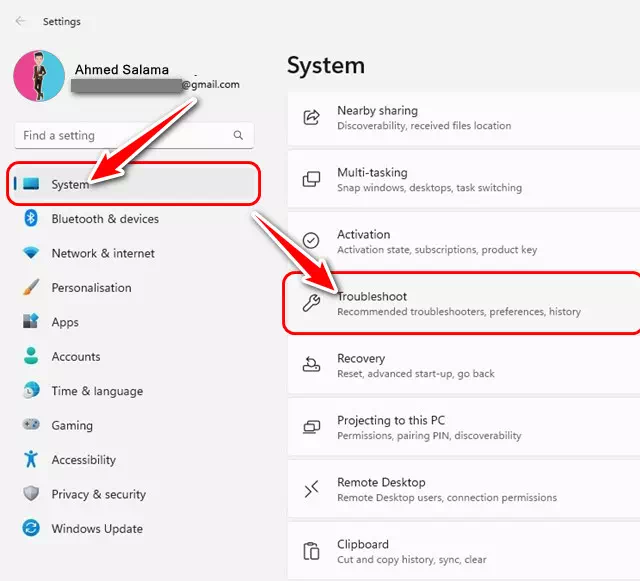Open the Clipboard title
The image size is (640, 581).
[x=363, y=544]
